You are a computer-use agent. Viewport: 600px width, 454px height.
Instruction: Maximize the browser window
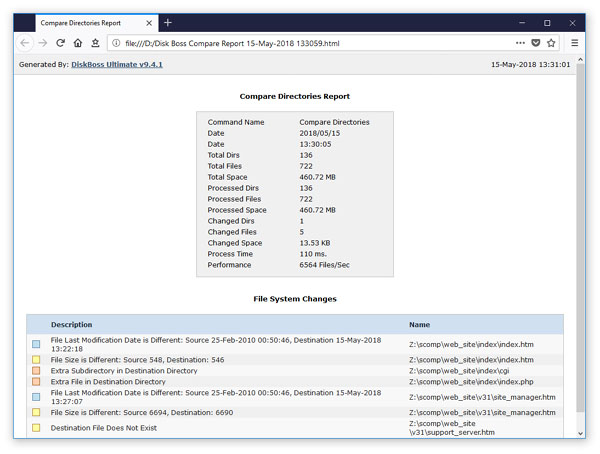pos(547,23)
